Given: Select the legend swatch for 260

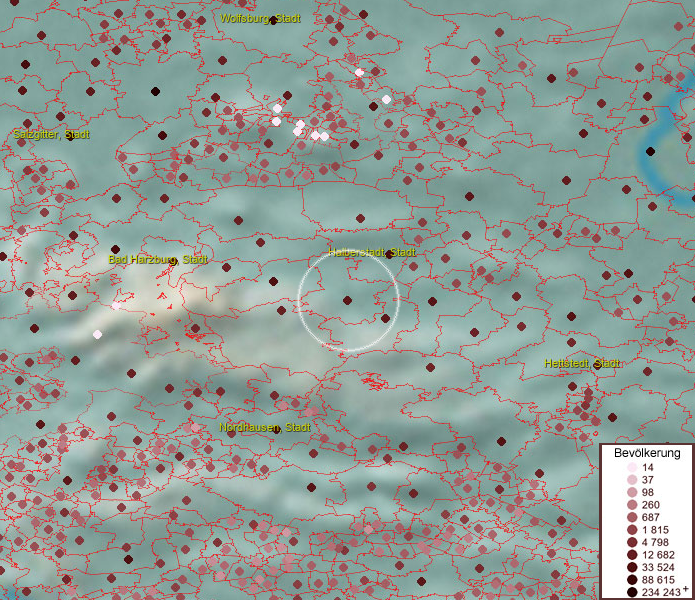Looking at the screenshot, I should pyautogui.click(x=632, y=505).
